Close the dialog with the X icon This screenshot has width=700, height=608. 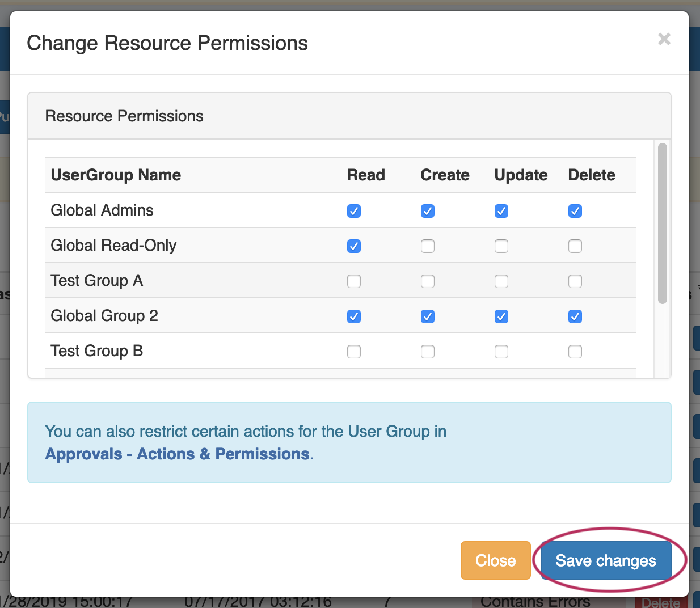click(664, 39)
